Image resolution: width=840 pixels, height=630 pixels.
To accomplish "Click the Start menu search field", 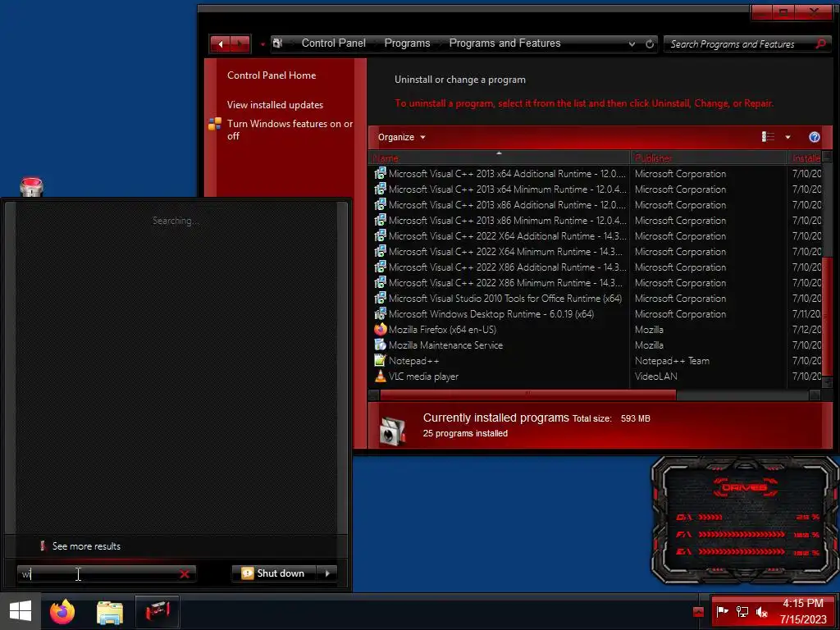I will (x=98, y=573).
